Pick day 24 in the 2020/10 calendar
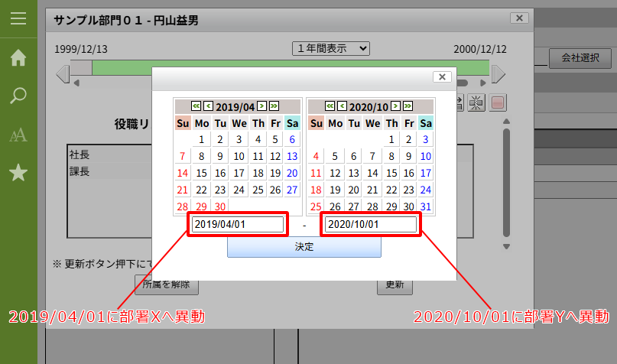 426,190
